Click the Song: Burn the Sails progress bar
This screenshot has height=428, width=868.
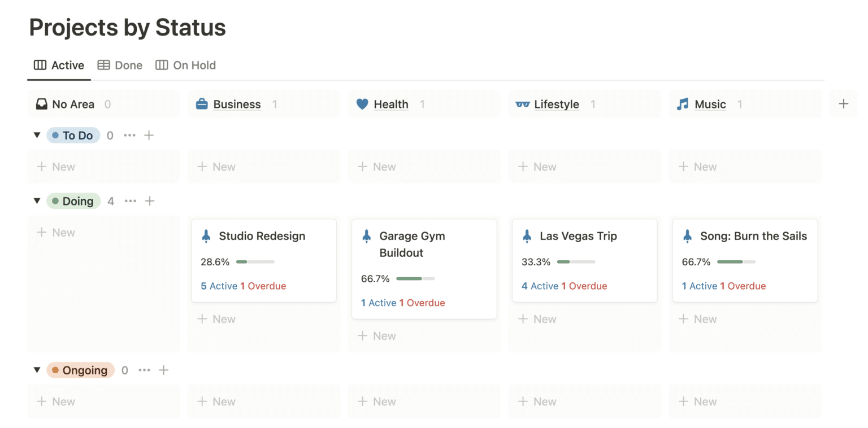(736, 262)
